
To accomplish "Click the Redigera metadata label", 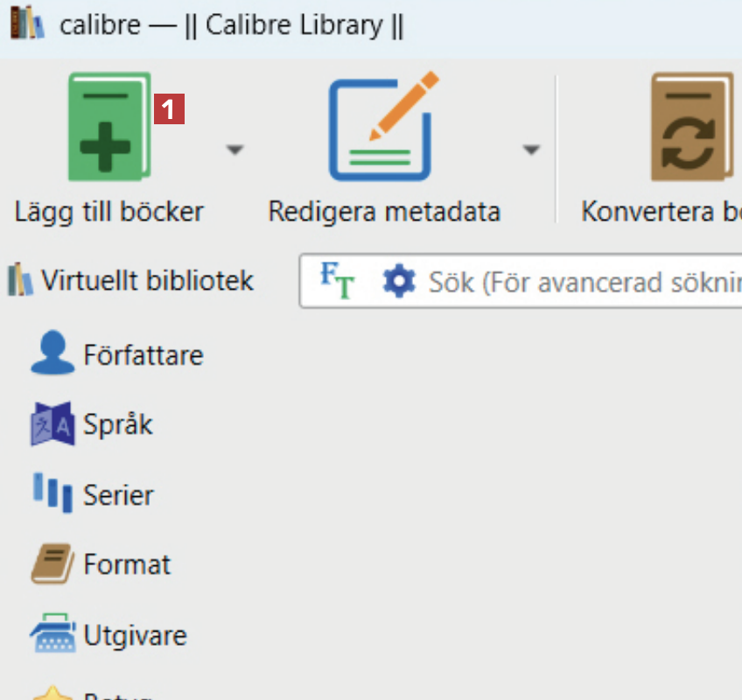I will (384, 212).
